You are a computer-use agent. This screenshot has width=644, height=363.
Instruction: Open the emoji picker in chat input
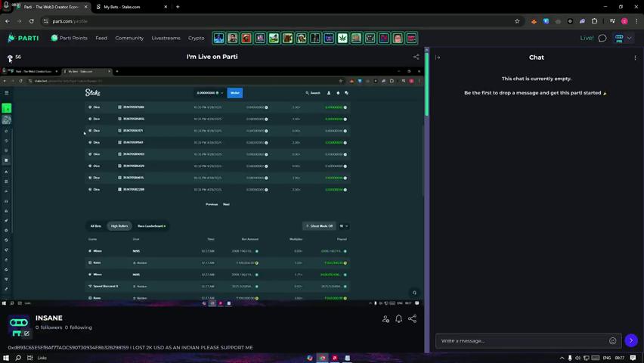coord(612,341)
